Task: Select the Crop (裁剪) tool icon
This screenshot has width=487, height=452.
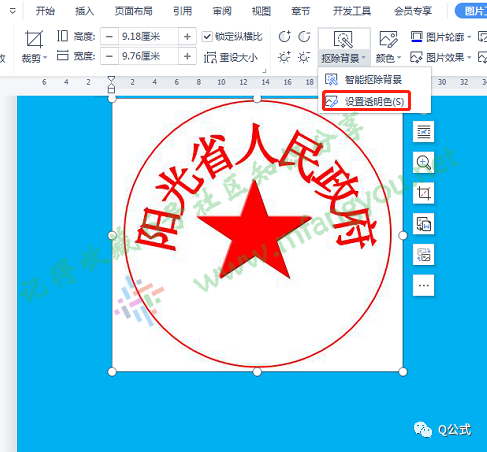Action: pos(34,39)
